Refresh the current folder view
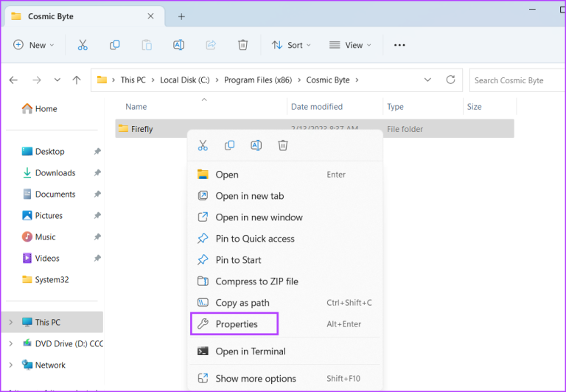Screen dimensions: 566x392 coord(450,80)
